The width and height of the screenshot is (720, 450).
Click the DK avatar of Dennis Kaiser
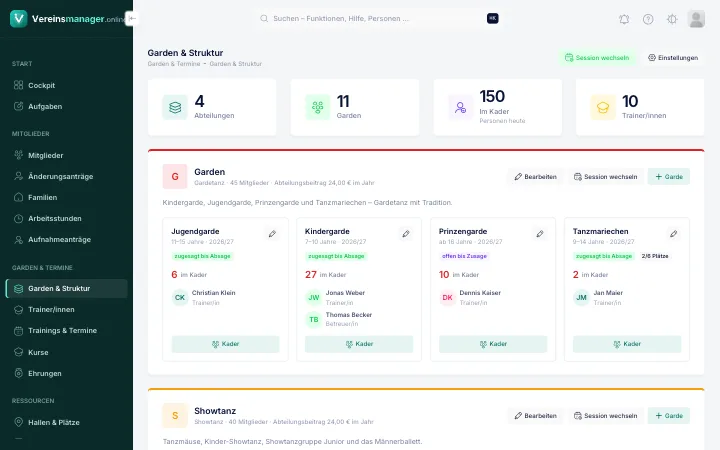tap(447, 298)
